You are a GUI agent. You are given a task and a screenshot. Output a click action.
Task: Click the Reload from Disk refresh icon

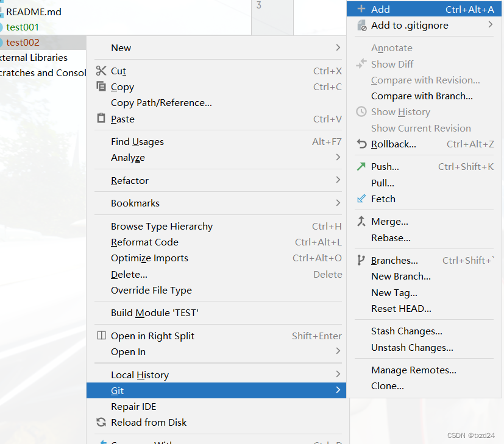[x=101, y=423]
